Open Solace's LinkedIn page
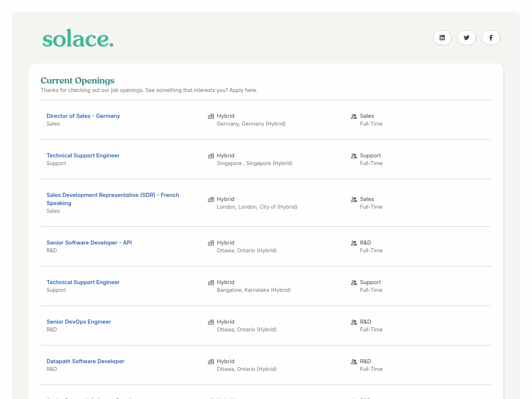 coord(442,38)
